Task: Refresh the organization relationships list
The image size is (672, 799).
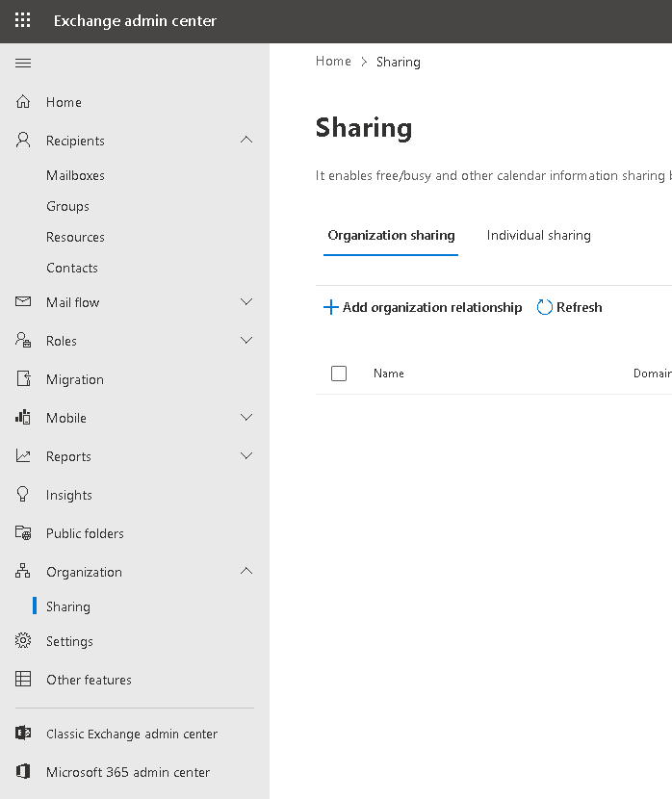Action: pos(569,306)
